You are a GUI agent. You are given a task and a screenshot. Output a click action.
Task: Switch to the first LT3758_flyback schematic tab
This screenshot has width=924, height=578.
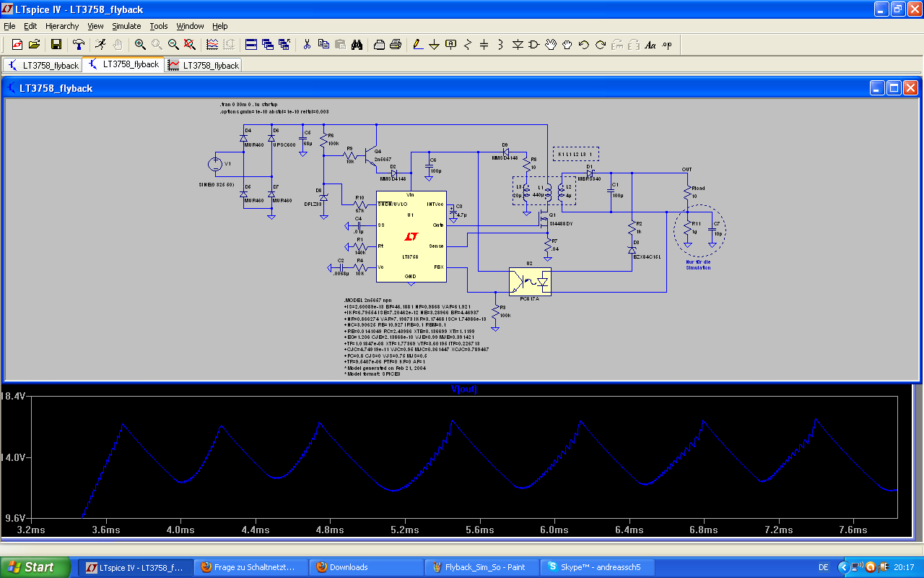tap(43, 65)
